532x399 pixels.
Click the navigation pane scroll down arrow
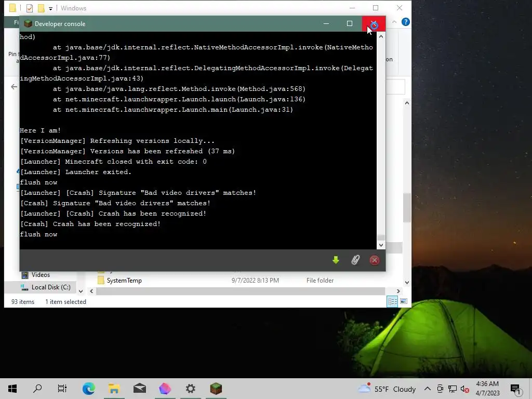coord(81,291)
